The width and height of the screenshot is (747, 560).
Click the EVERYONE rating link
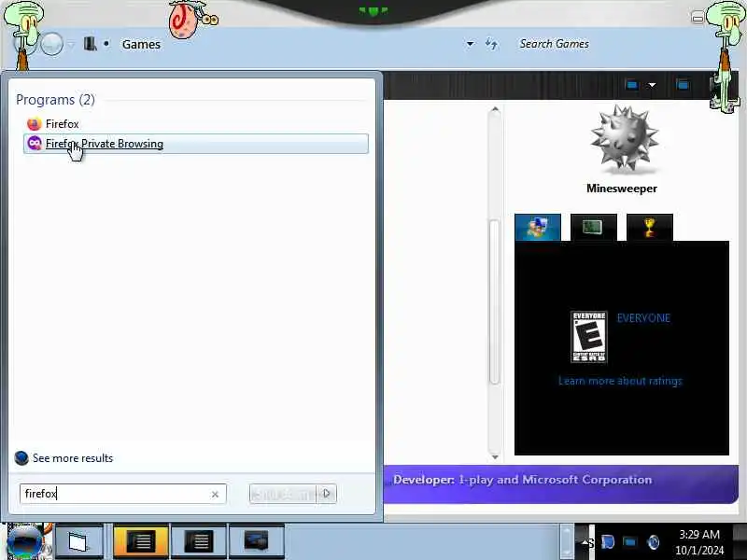click(643, 318)
